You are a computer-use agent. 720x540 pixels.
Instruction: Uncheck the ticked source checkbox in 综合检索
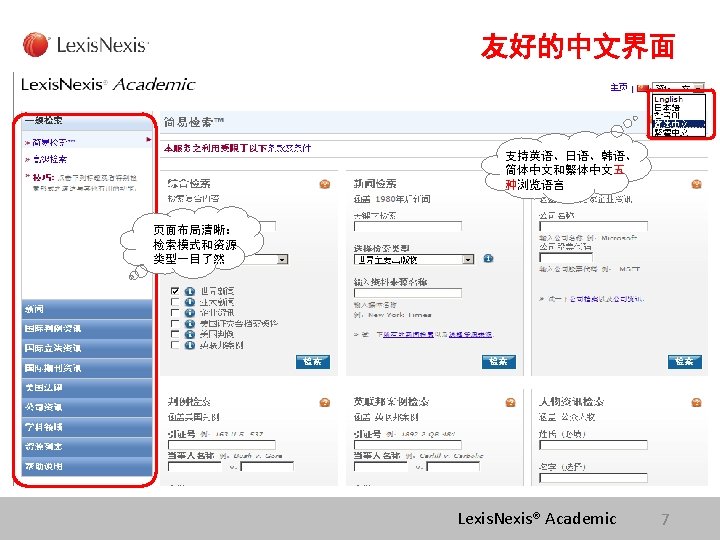pyautogui.click(x=174, y=291)
